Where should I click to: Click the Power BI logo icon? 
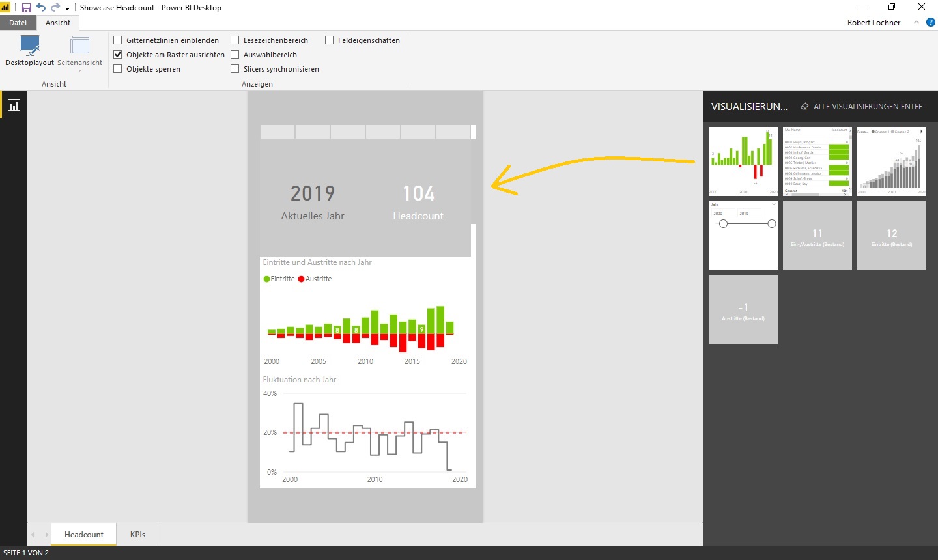pyautogui.click(x=6, y=8)
